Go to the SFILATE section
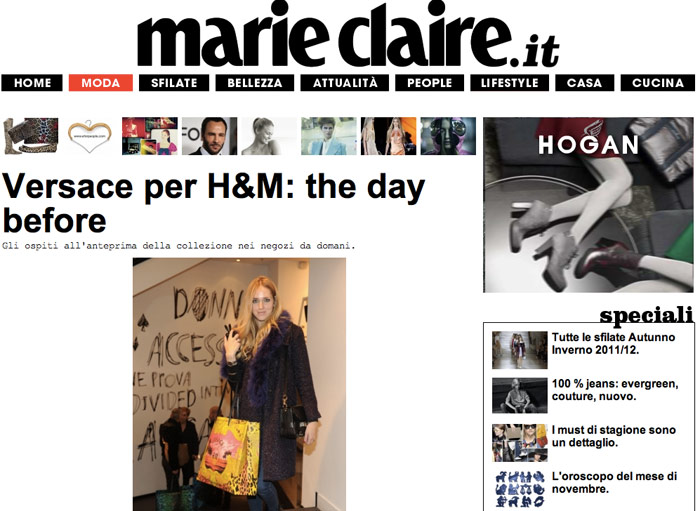Image resolution: width=700 pixels, height=511 pixels. (174, 83)
